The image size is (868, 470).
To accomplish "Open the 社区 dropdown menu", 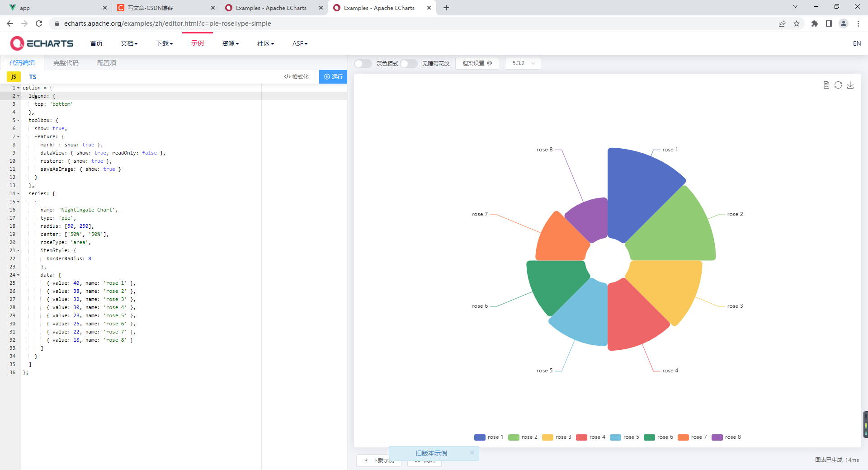I will pyautogui.click(x=266, y=43).
